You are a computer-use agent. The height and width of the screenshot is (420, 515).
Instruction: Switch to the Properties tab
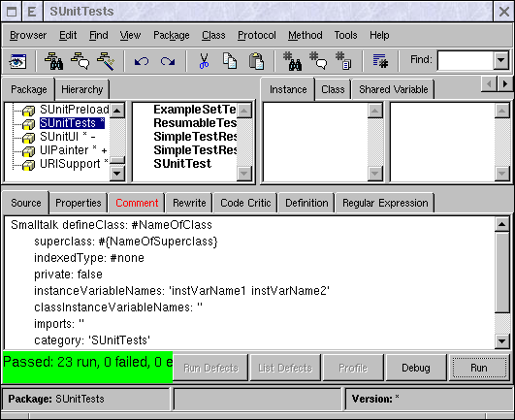click(x=79, y=203)
